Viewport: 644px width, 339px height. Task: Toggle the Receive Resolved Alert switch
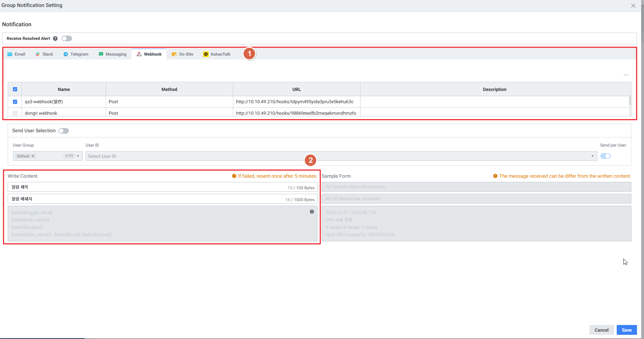67,38
